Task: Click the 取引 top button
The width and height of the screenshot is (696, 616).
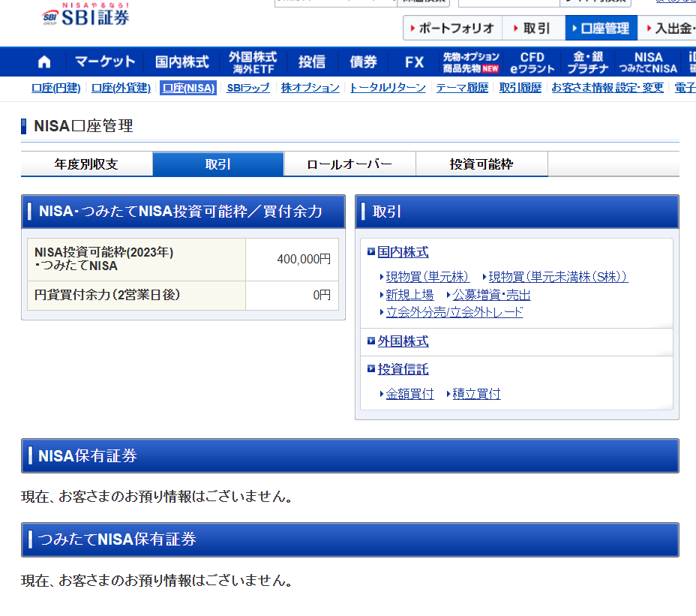Action: click(533, 28)
